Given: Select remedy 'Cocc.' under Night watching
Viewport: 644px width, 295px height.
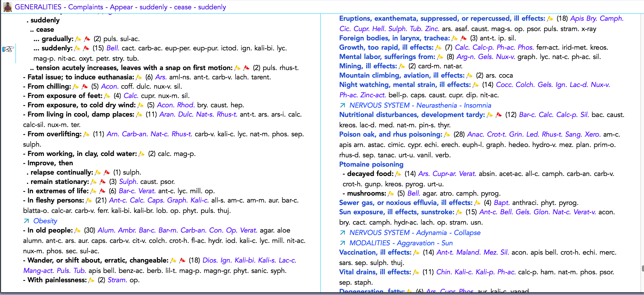Looking at the screenshot, I should click(x=504, y=85).
